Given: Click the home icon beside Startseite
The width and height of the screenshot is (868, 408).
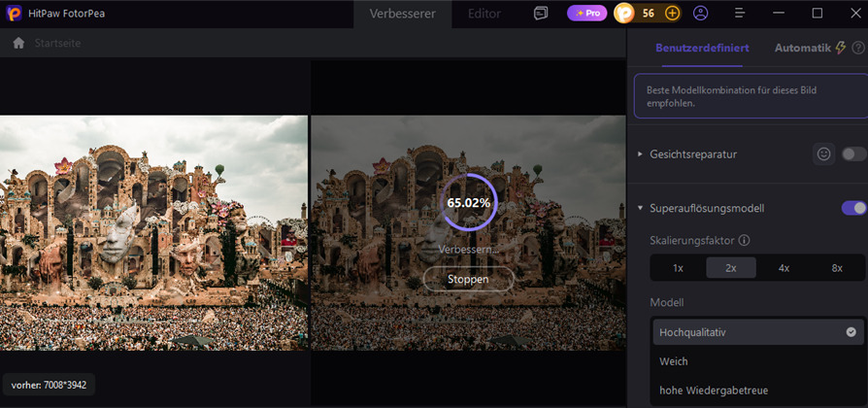Looking at the screenshot, I should coord(18,43).
